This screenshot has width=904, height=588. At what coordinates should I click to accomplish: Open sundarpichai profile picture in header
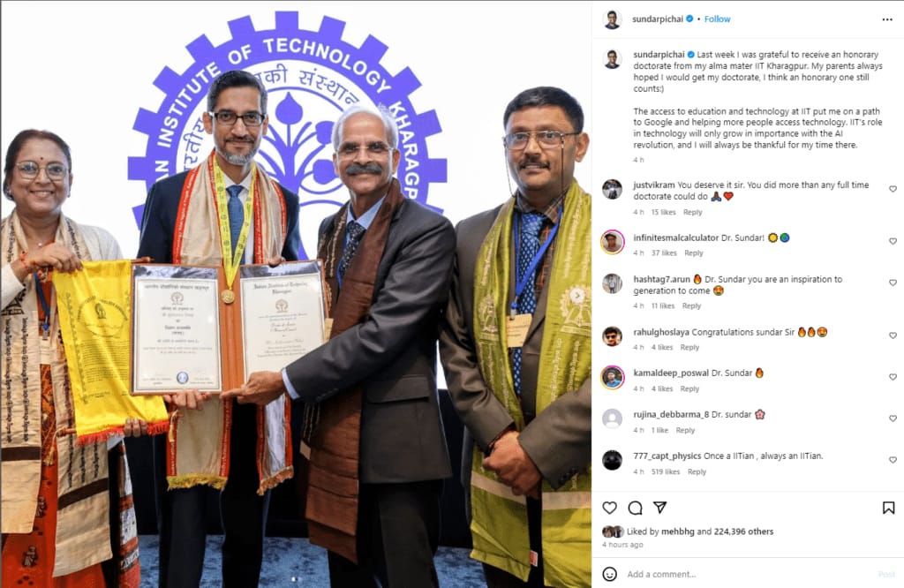click(x=613, y=19)
